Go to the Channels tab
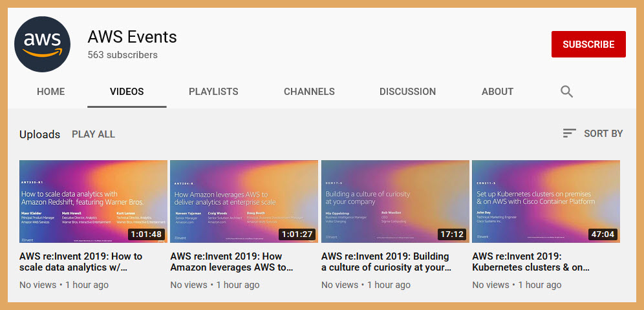644x310 pixels. 309,92
